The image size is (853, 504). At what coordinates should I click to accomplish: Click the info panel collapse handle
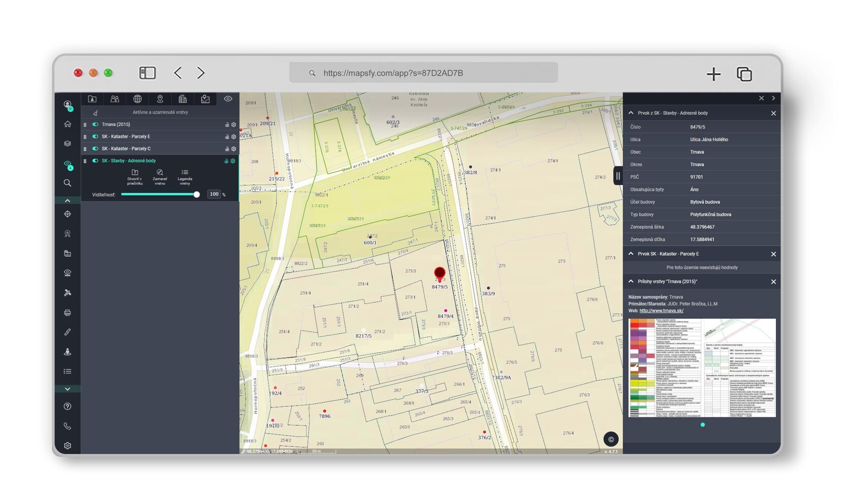[x=618, y=176]
